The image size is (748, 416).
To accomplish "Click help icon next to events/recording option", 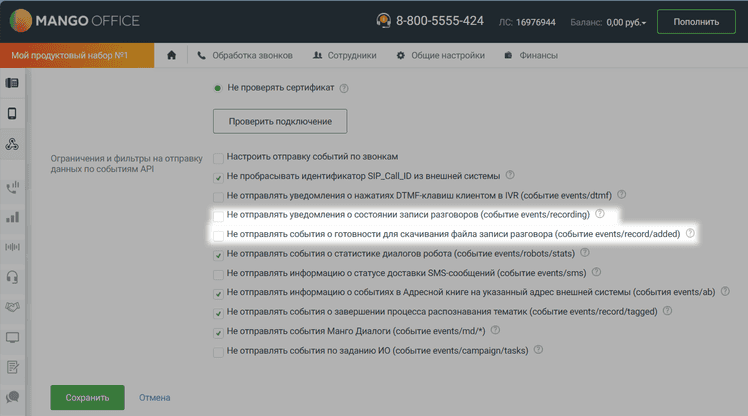I will tap(600, 214).
